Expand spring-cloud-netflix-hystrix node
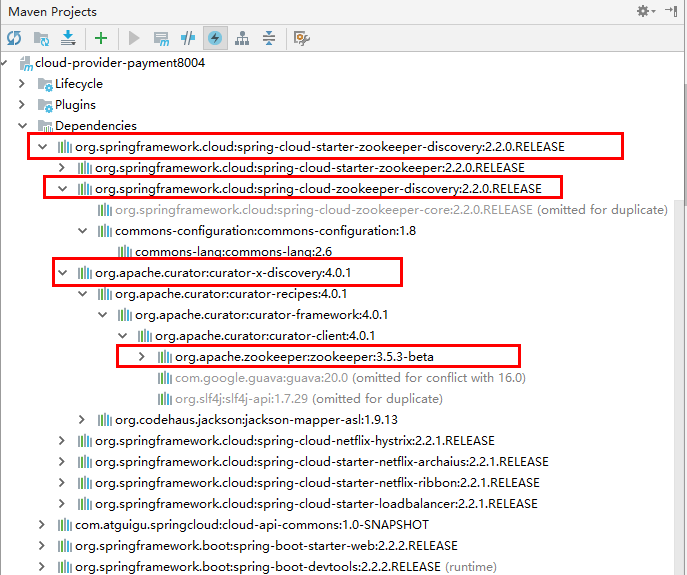This screenshot has width=687, height=575. point(62,440)
